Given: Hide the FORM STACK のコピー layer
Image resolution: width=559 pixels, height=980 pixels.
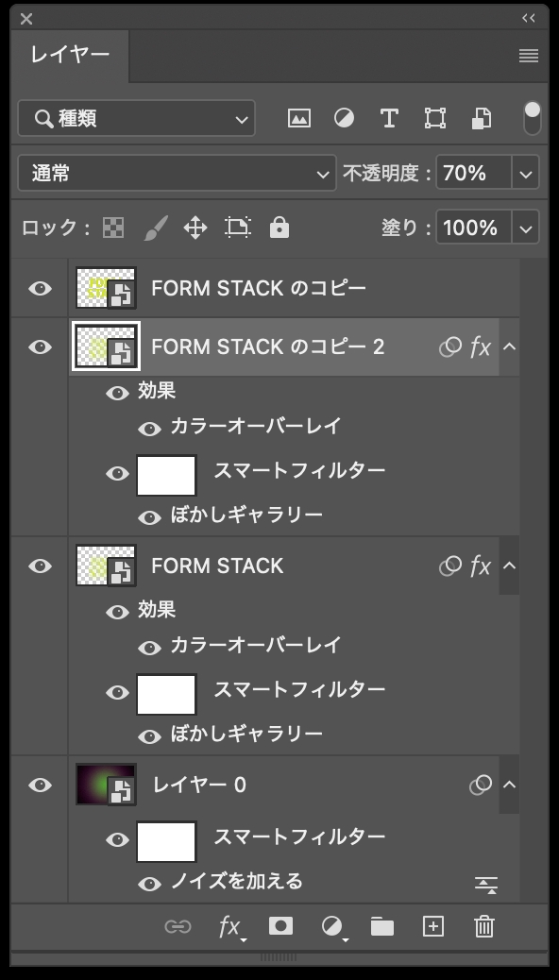Looking at the screenshot, I should 40,288.
